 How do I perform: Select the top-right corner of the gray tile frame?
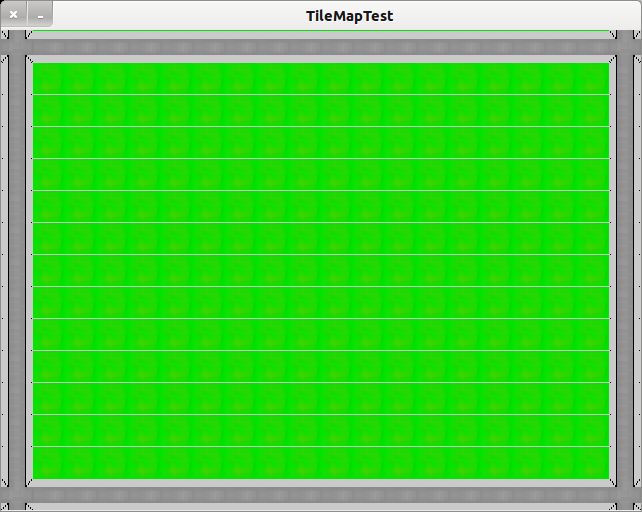coord(613,59)
